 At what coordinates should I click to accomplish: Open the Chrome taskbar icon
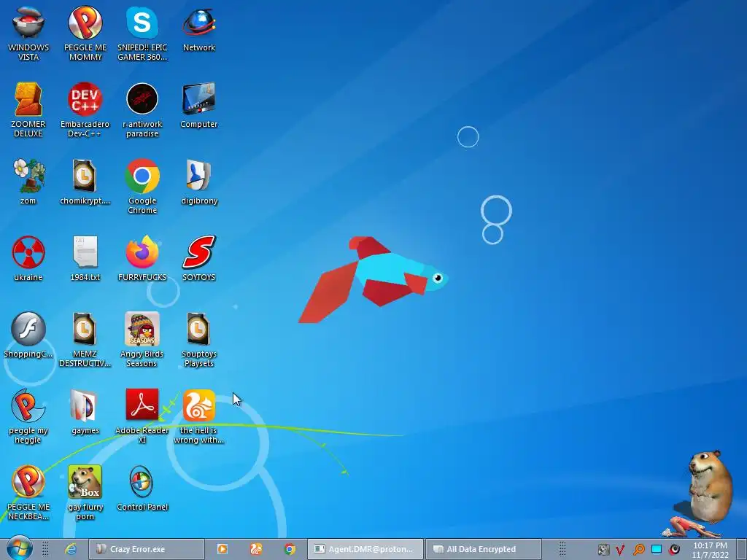pos(290,549)
